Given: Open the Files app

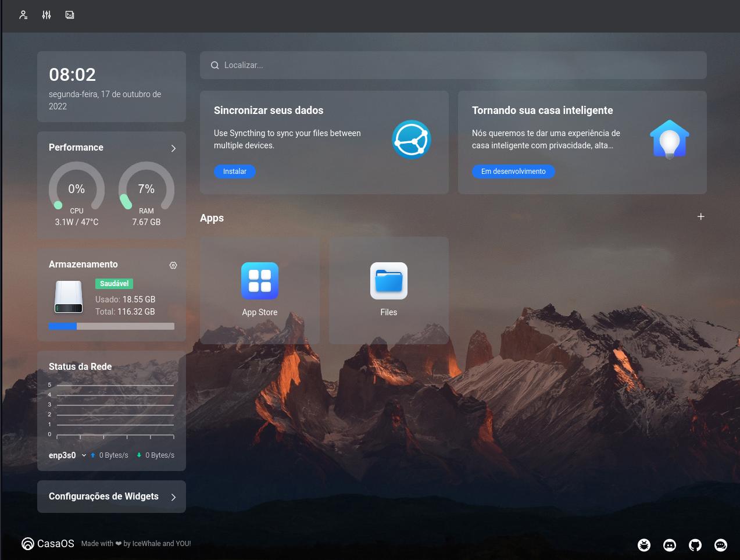Looking at the screenshot, I should click(388, 281).
